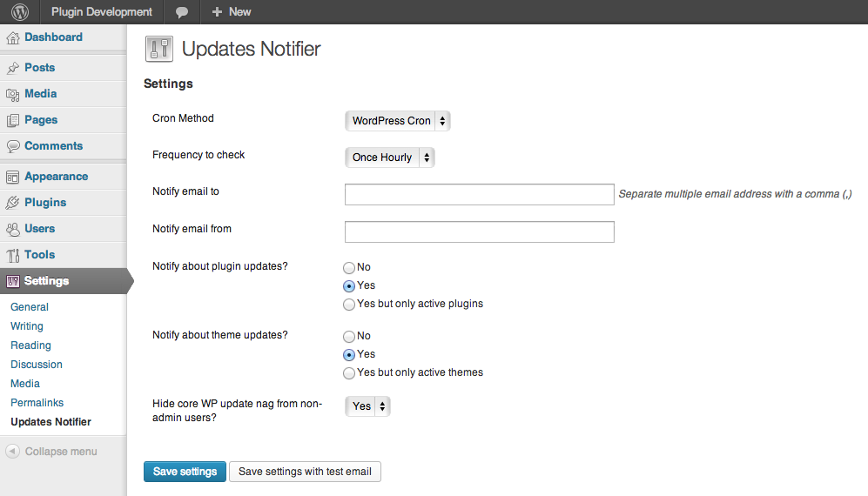Viewport: 868px width, 496px height.
Task: Open the comments bubble icon in toolbar
Action: click(182, 12)
